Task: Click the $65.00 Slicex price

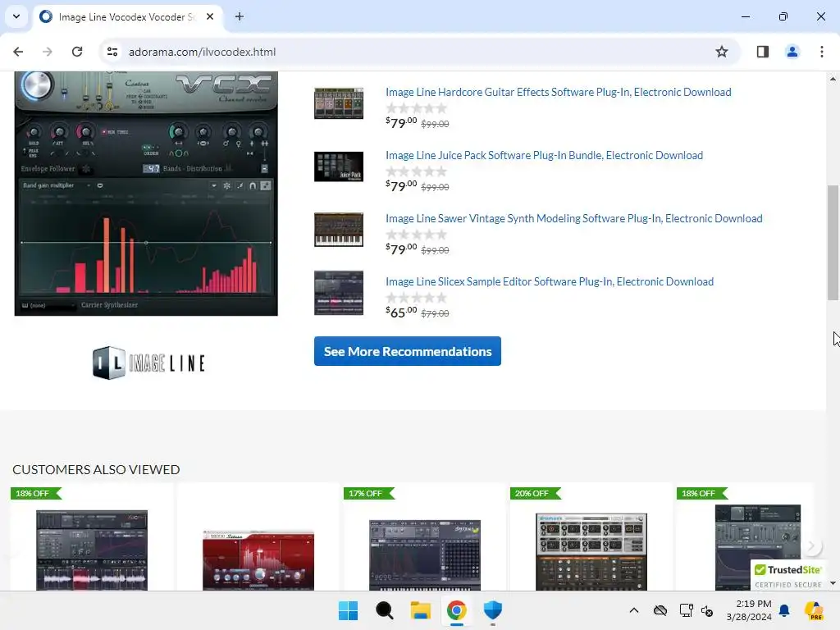Action: click(401, 312)
